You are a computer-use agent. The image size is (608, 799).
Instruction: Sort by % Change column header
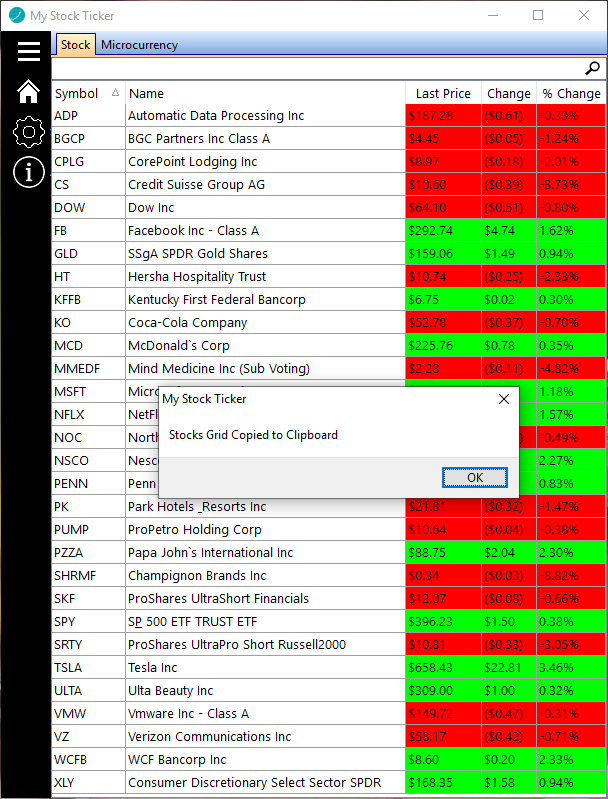tap(571, 93)
